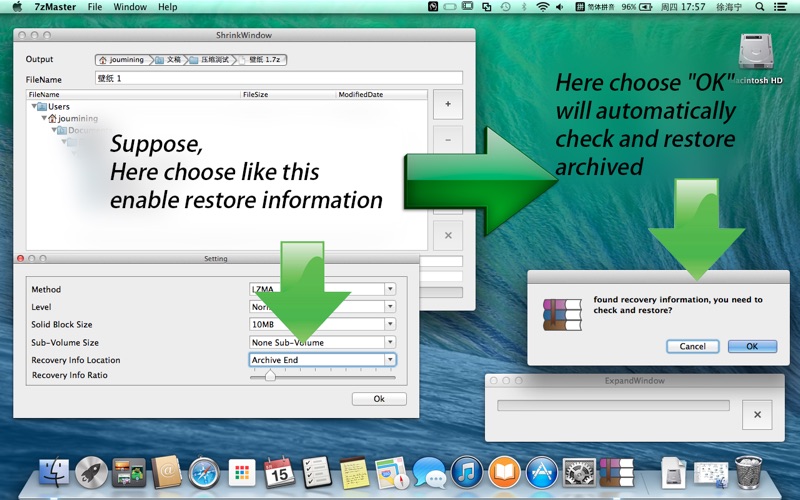Click the × cancel button in ExpandWindow
Screen dimensions: 800x500
(x=757, y=414)
